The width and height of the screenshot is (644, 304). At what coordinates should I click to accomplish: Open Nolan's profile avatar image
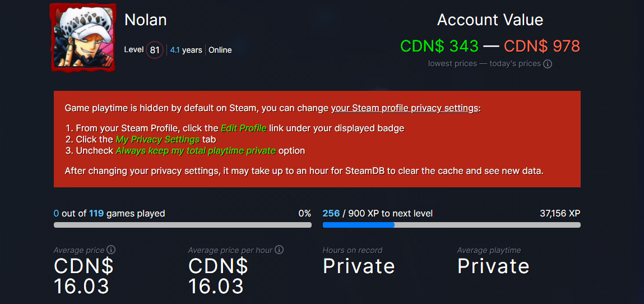click(x=84, y=37)
